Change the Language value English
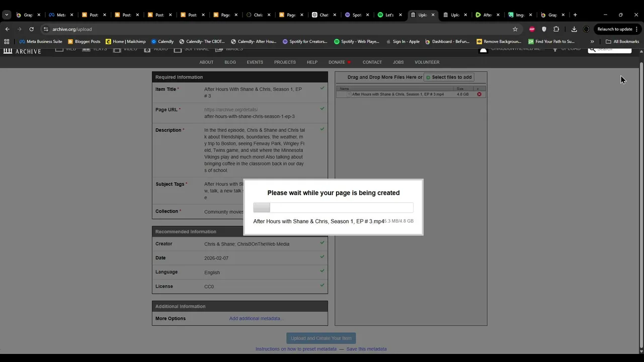The height and width of the screenshot is (362, 644). coord(212,273)
